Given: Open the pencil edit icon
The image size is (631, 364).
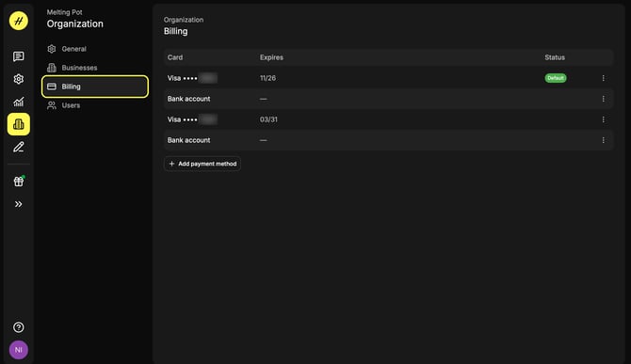Looking at the screenshot, I should tap(19, 147).
